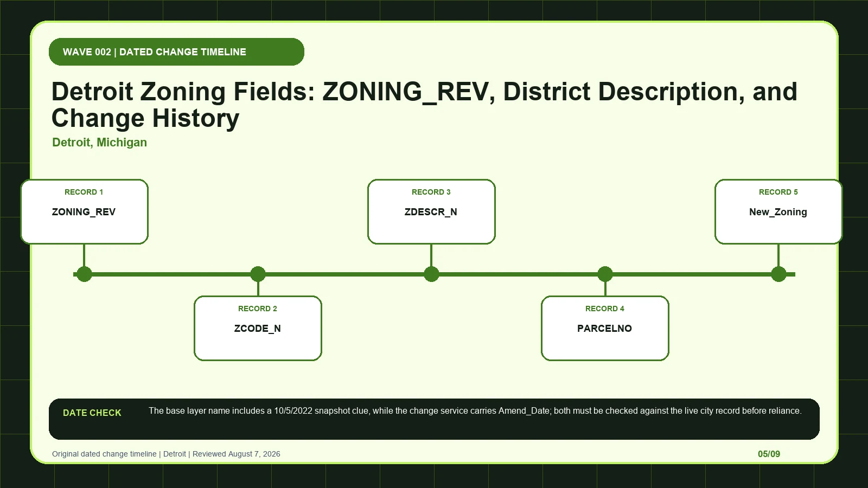Click the 'RECORD 3' label

click(x=431, y=192)
